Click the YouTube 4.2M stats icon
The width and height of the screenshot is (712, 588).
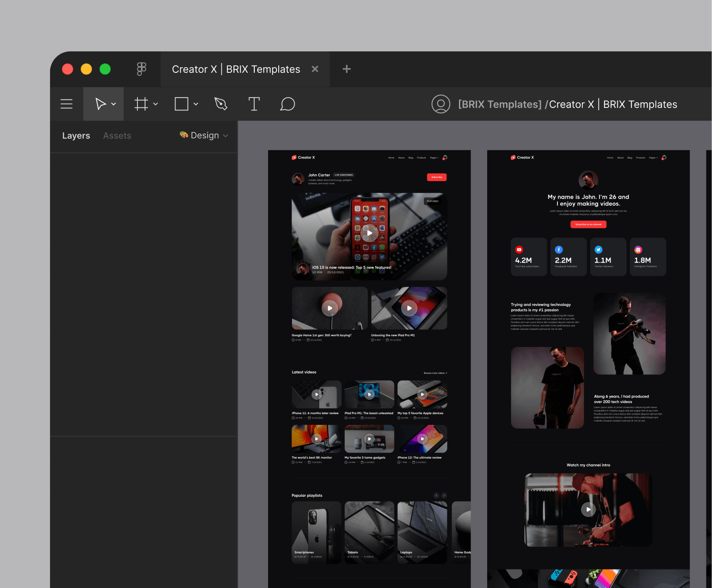519,250
